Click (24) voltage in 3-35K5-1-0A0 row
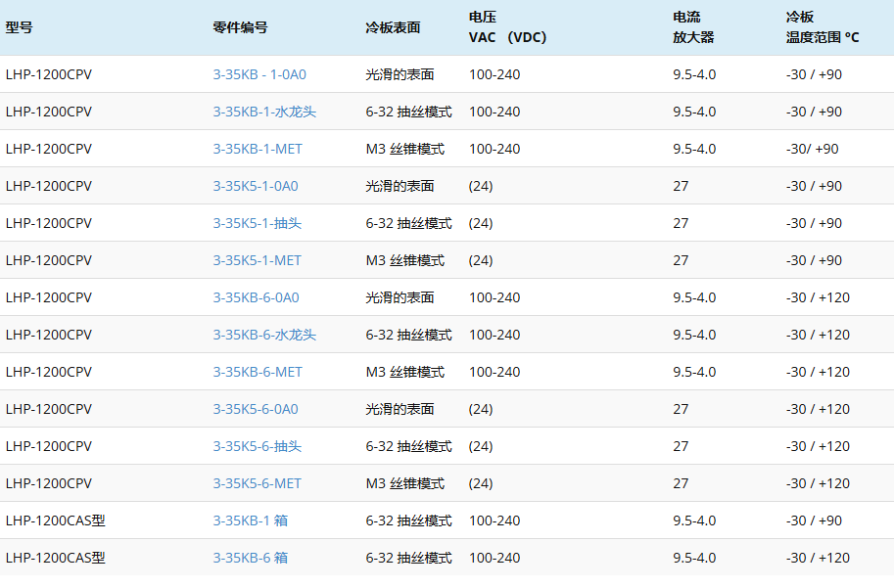Viewport: 894px width, 588px height. click(x=481, y=186)
